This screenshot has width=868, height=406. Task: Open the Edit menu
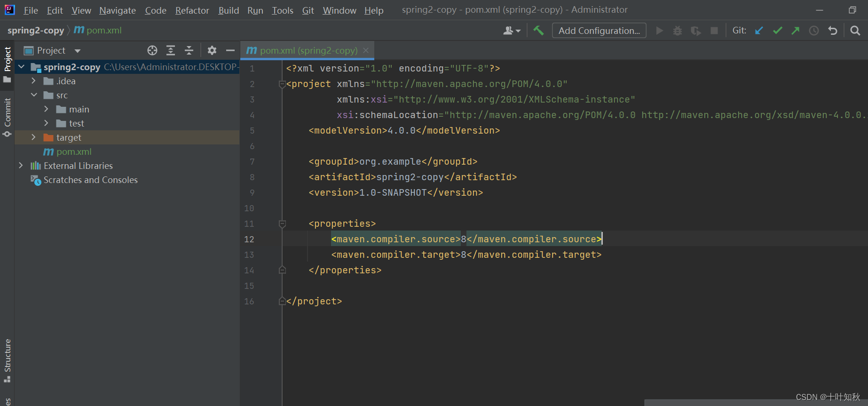tap(55, 10)
